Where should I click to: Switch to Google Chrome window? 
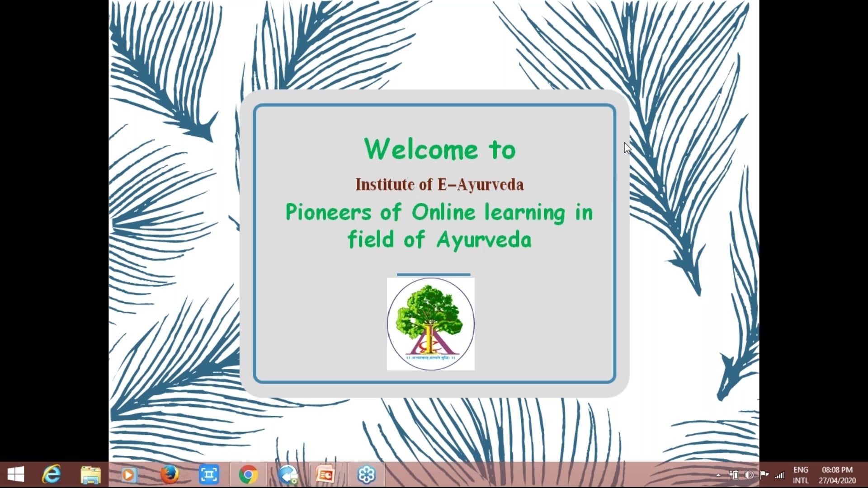point(248,475)
